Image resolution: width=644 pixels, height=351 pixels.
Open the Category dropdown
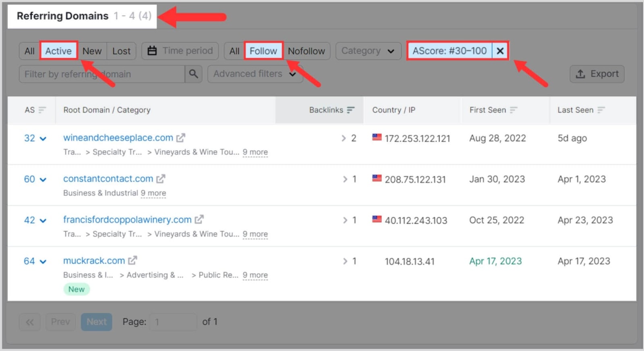click(368, 51)
